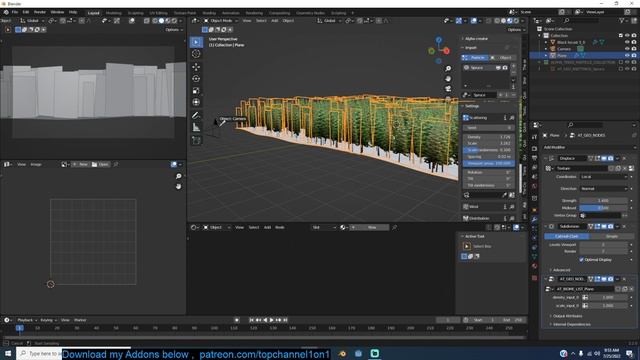Screen dimensions: 640x360
Task: Open the Add Modifier dropdown
Action: 589,147
